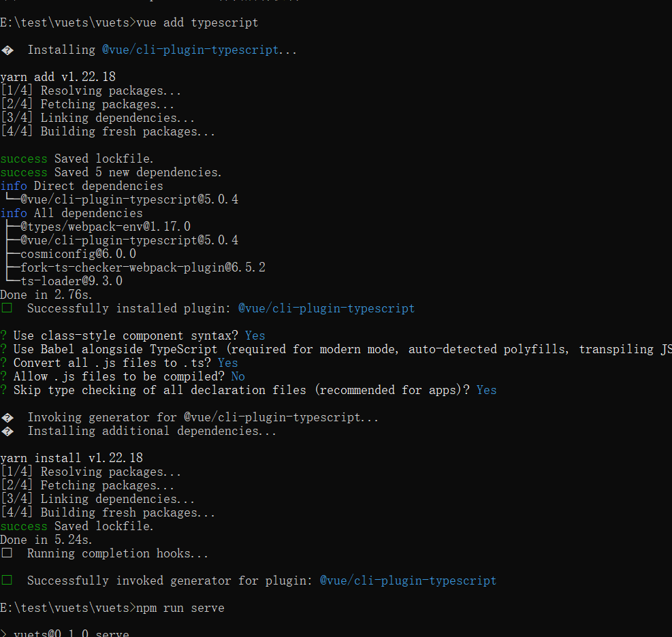This screenshot has height=637, width=672.
Task: Click the 'info All dependencies' line
Action: pos(71,213)
